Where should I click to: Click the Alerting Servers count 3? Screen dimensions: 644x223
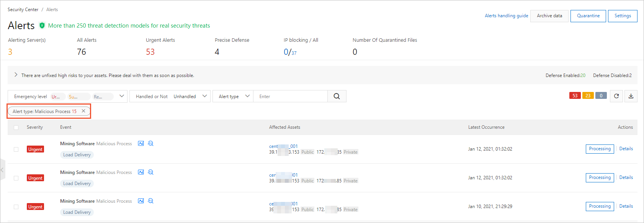click(x=10, y=52)
